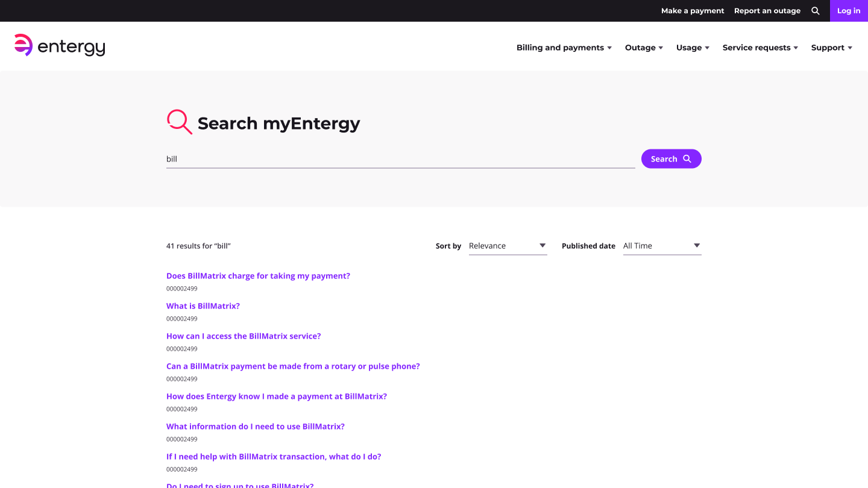Open the help with BillMatrix transaction result

click(274, 457)
